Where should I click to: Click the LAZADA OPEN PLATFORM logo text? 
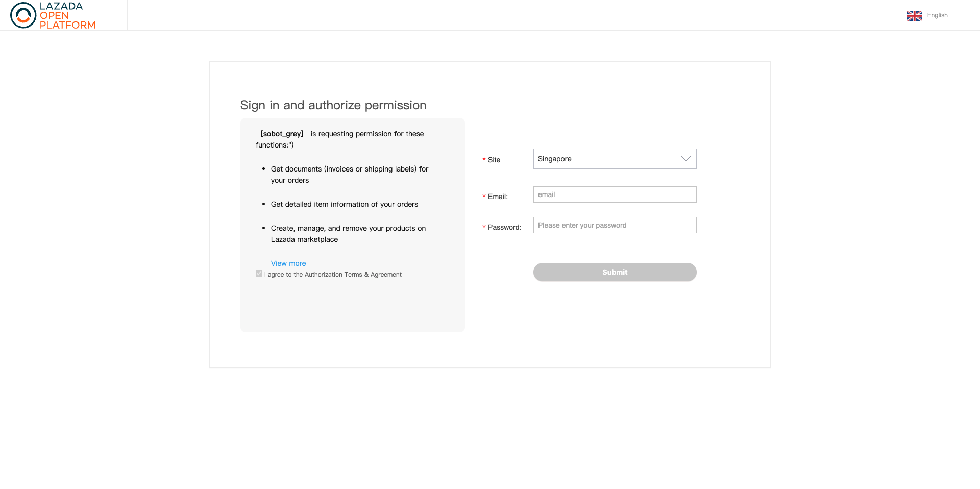point(67,15)
